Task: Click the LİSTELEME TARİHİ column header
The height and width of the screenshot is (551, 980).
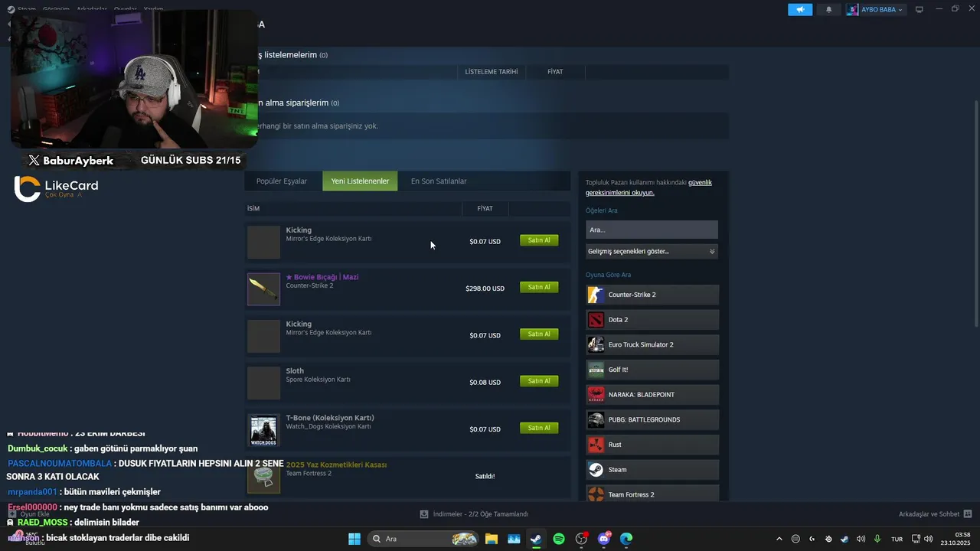Action: tap(492, 72)
